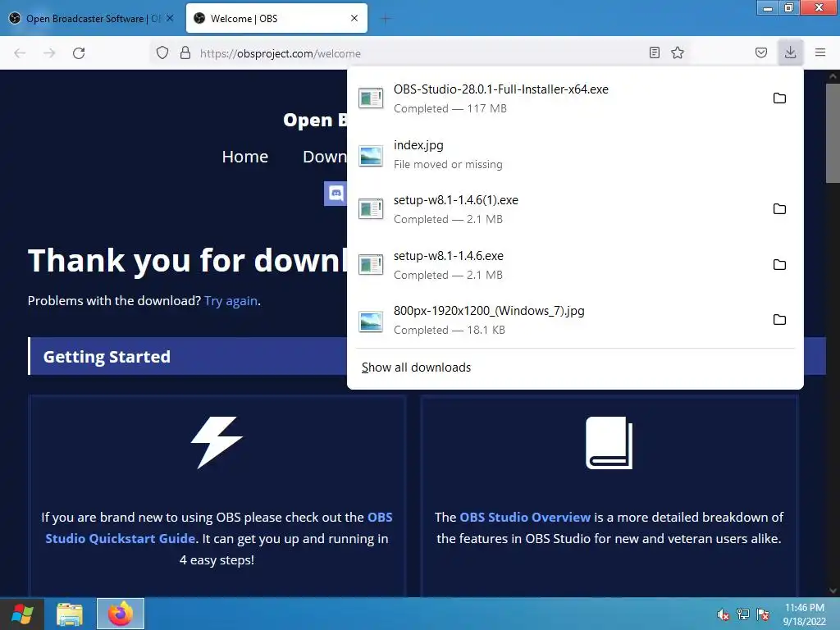Go forward to the next page
Viewport: 840px width, 630px height.
click(x=49, y=53)
